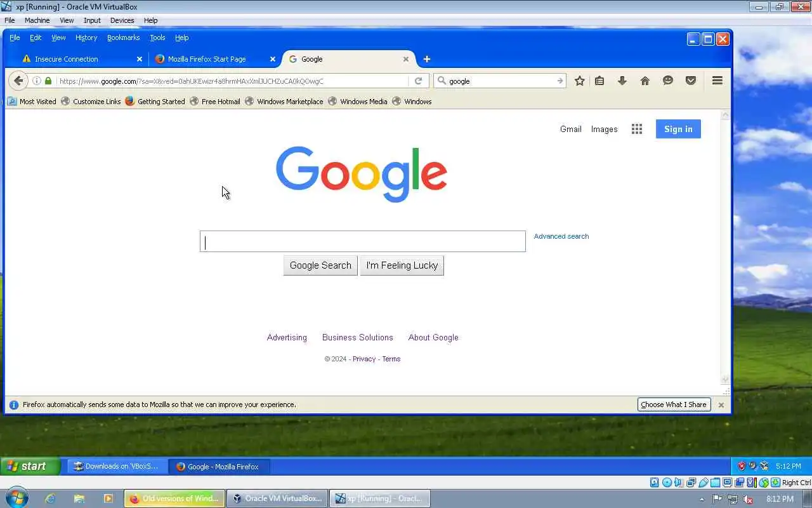
Task: Open Windows Marketplace bookmark
Action: coord(284,102)
